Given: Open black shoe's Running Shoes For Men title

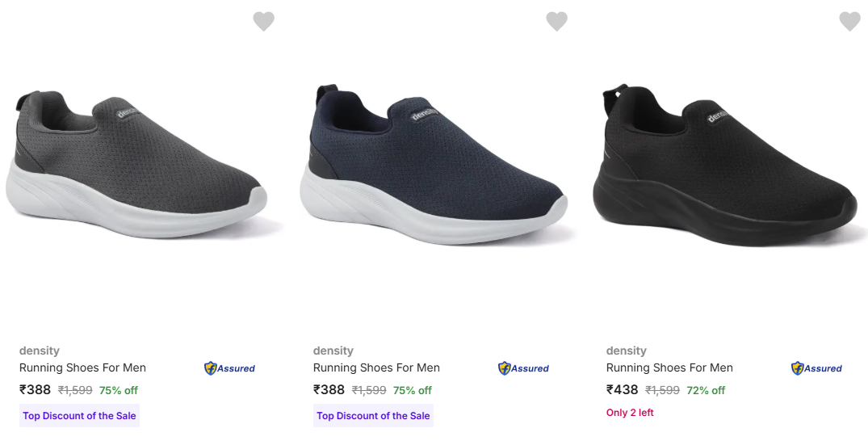Looking at the screenshot, I should (x=669, y=367).
